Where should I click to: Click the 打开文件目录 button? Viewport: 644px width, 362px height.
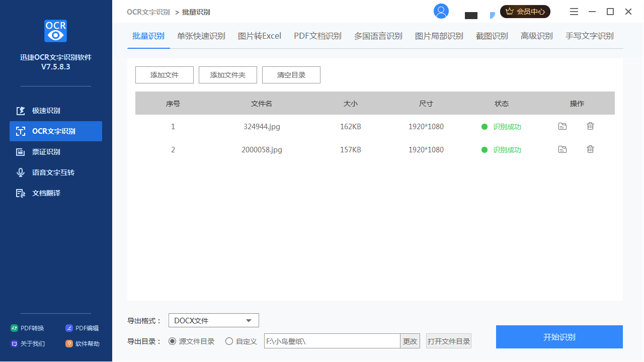pos(449,341)
